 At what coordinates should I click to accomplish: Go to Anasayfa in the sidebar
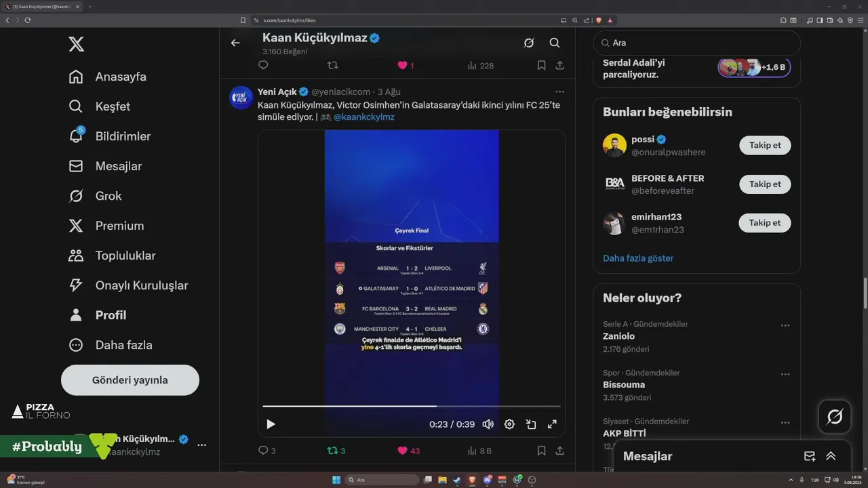108,77
